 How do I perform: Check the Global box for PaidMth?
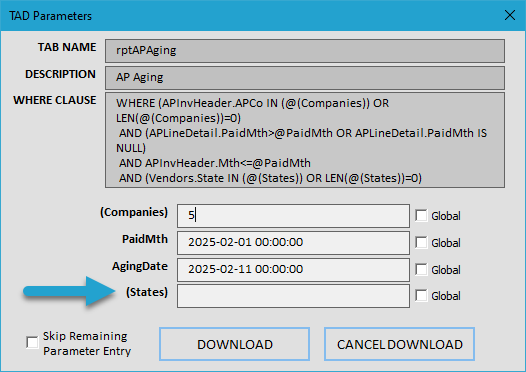(x=421, y=243)
